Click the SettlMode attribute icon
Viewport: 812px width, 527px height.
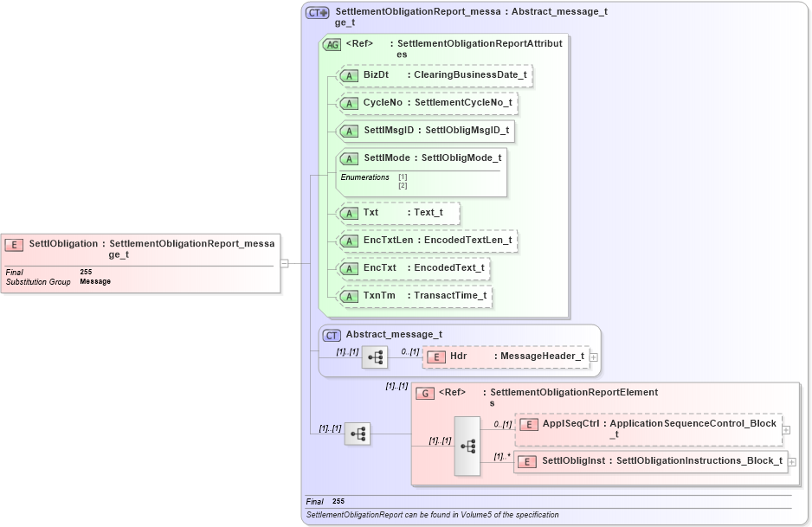[x=350, y=158]
